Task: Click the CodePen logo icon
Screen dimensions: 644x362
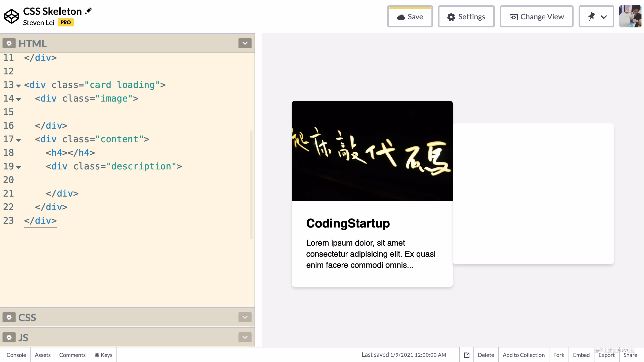Action: (11, 16)
